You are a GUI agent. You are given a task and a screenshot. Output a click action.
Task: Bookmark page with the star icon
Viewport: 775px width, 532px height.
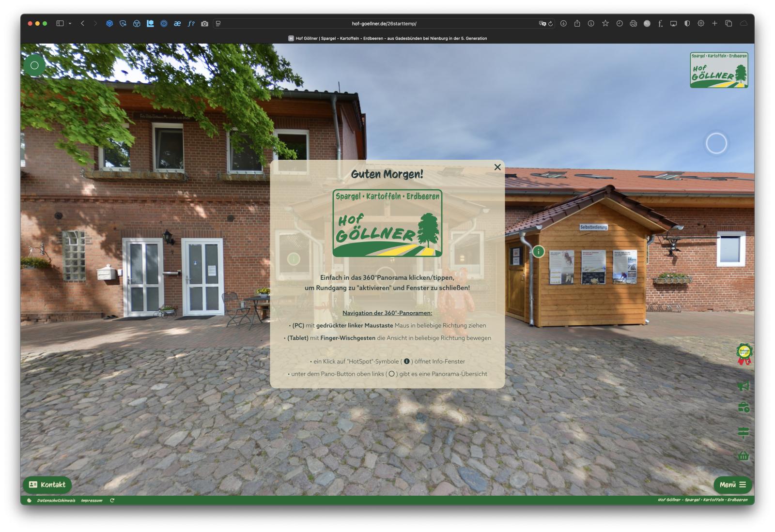click(605, 23)
